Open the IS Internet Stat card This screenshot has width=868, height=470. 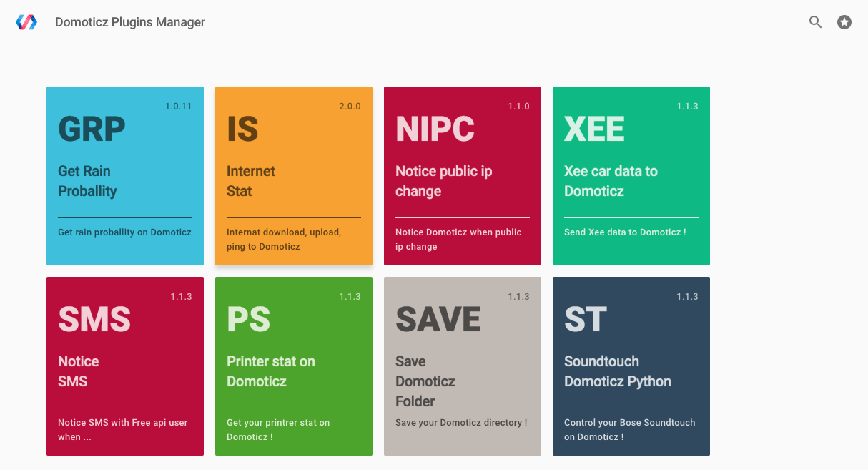(294, 176)
